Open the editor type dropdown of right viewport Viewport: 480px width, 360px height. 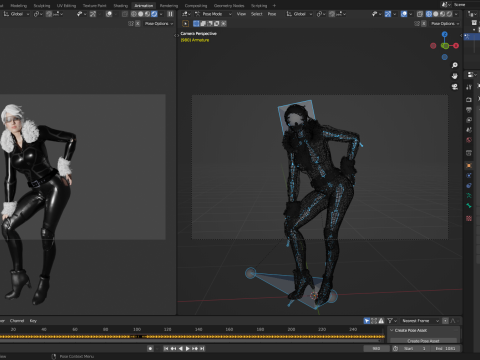point(186,14)
